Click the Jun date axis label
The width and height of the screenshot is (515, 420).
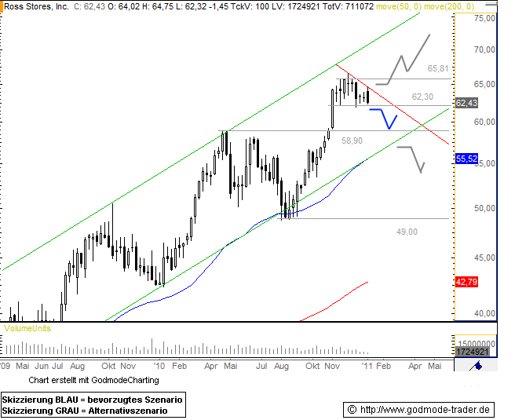[42, 366]
